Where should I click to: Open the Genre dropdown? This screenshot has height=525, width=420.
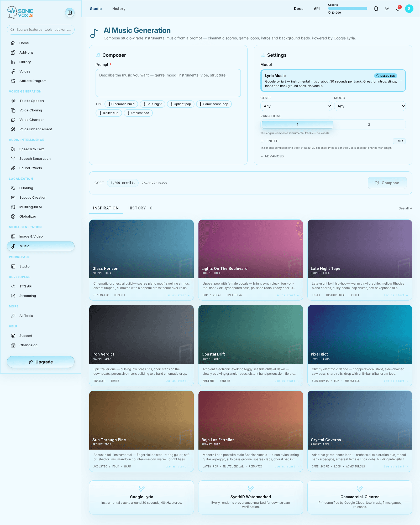coord(296,106)
